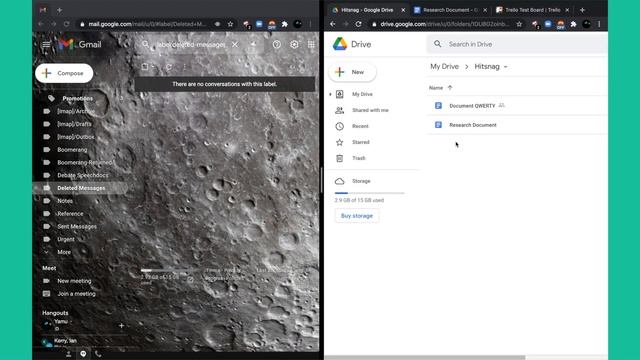Open Starred in Drive sidebar
640x360 pixels.
pos(360,142)
